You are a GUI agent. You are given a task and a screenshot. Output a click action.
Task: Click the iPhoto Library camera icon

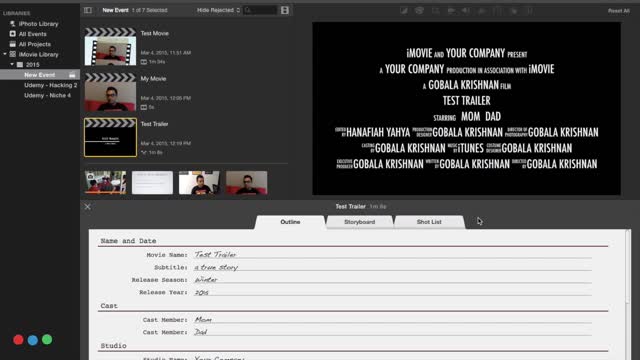[13, 24]
